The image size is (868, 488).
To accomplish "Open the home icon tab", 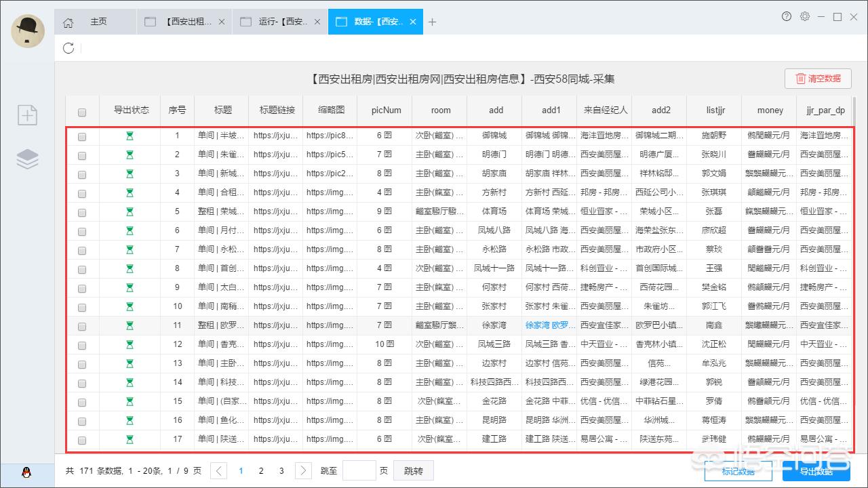I will coord(68,22).
